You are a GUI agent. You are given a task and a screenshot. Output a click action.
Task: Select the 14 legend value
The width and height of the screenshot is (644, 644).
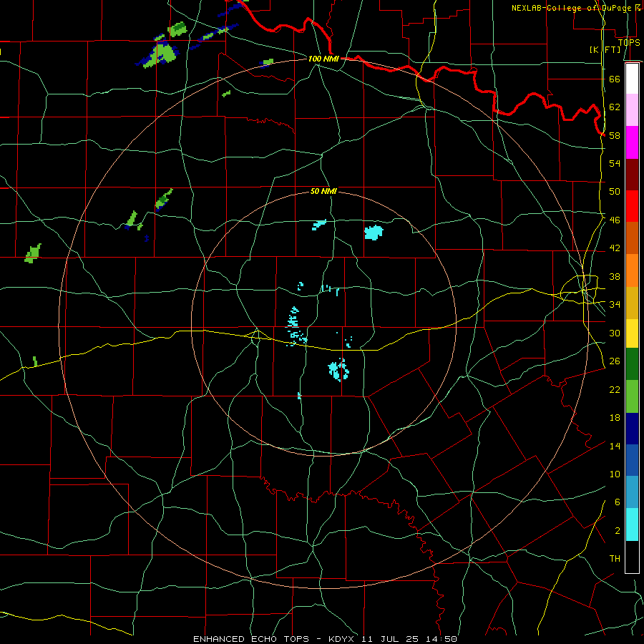615,446
